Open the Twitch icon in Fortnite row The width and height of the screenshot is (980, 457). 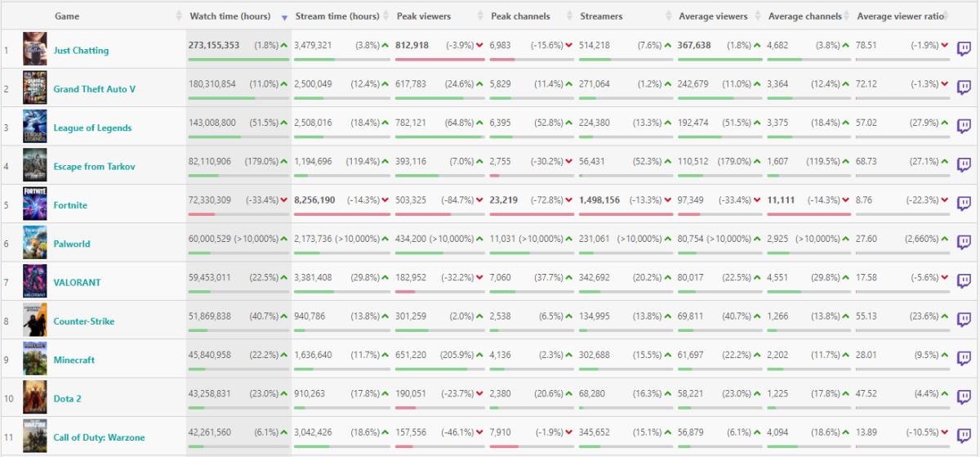(964, 204)
